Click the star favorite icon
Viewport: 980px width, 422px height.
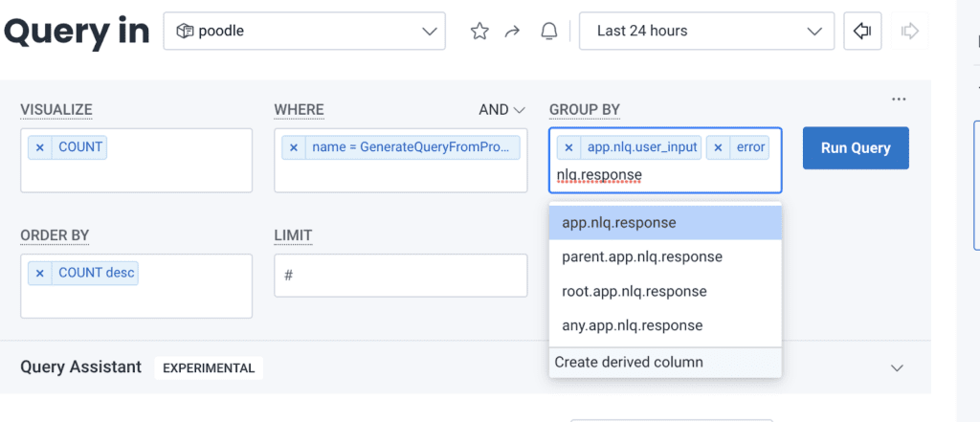(479, 32)
